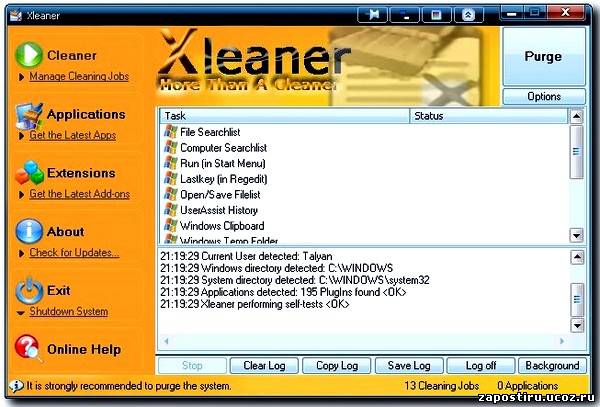Image resolution: width=600 pixels, height=407 pixels.
Task: Click the icon beside Open/Save Filelist
Action: pyautogui.click(x=171, y=194)
